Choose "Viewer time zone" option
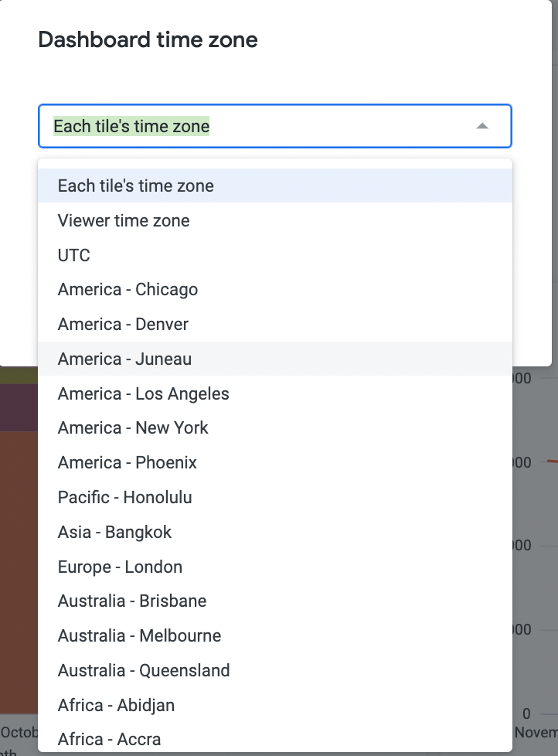This screenshot has width=558, height=756. tap(123, 220)
